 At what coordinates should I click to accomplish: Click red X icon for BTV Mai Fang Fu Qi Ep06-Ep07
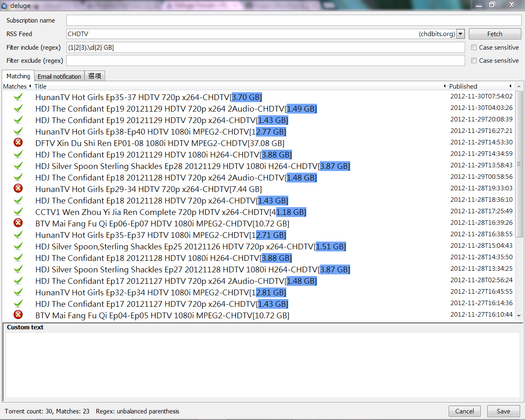coord(18,223)
